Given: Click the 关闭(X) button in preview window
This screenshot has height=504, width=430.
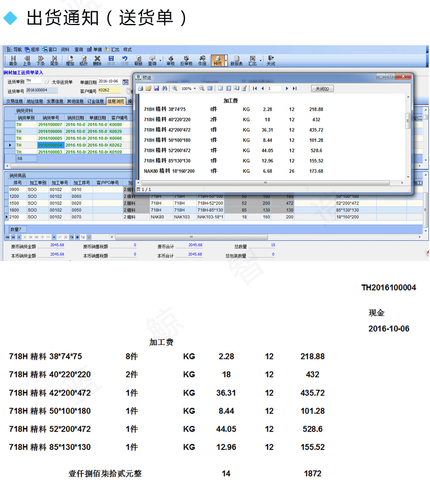Looking at the screenshot, I should [x=322, y=88].
